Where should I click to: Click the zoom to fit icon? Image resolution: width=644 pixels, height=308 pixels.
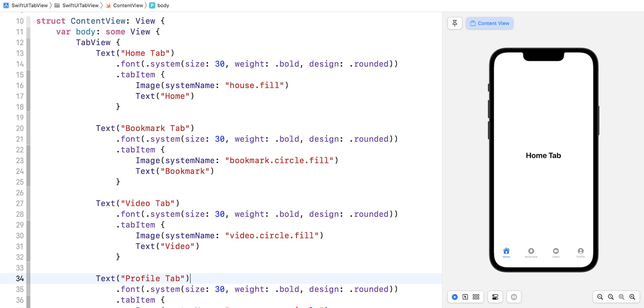tap(622, 297)
